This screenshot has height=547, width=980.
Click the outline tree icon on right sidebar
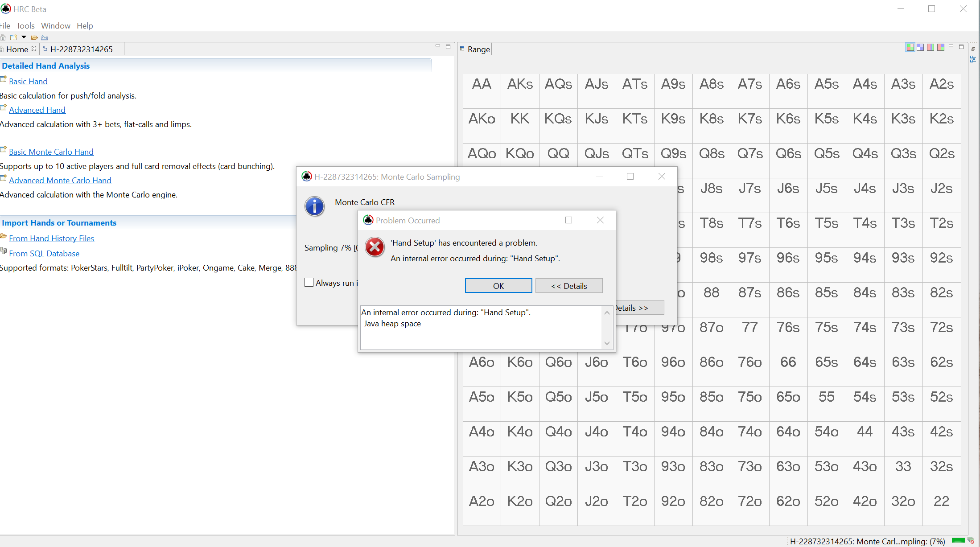point(973,59)
